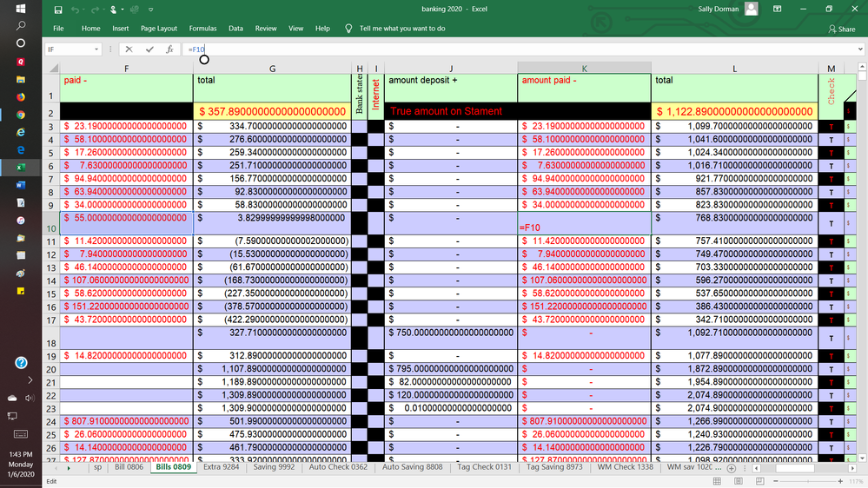The height and width of the screenshot is (488, 868).
Task: Open the Sally Dorman account profile
Action: pyautogui.click(x=727, y=9)
